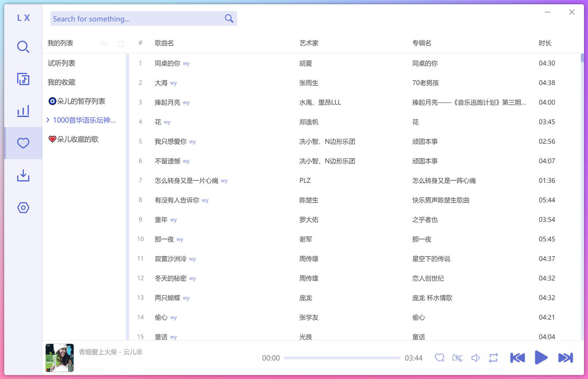588x379 pixels.
Task: Click the playback progress bar
Action: pos(342,358)
